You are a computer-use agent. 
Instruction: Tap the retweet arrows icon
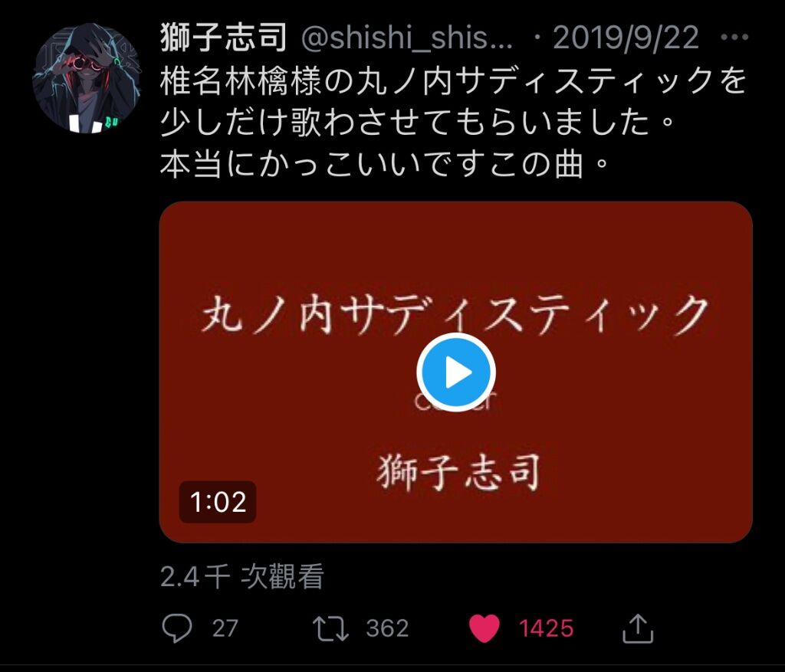[x=330, y=628]
